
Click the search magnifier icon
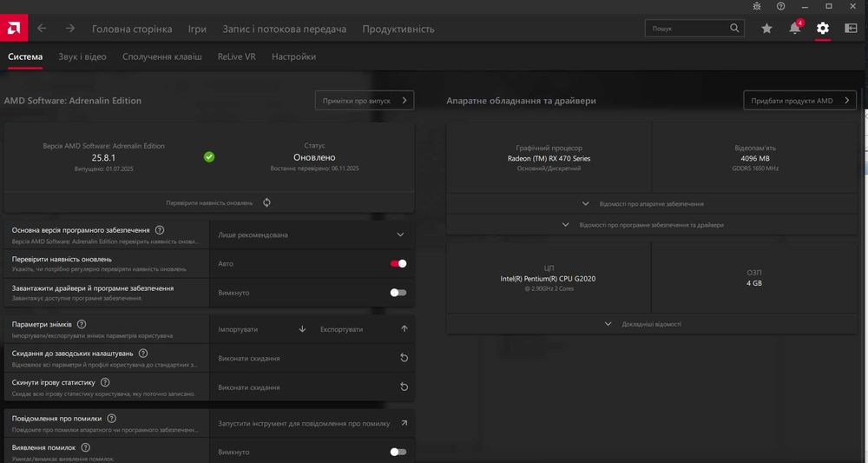point(734,29)
